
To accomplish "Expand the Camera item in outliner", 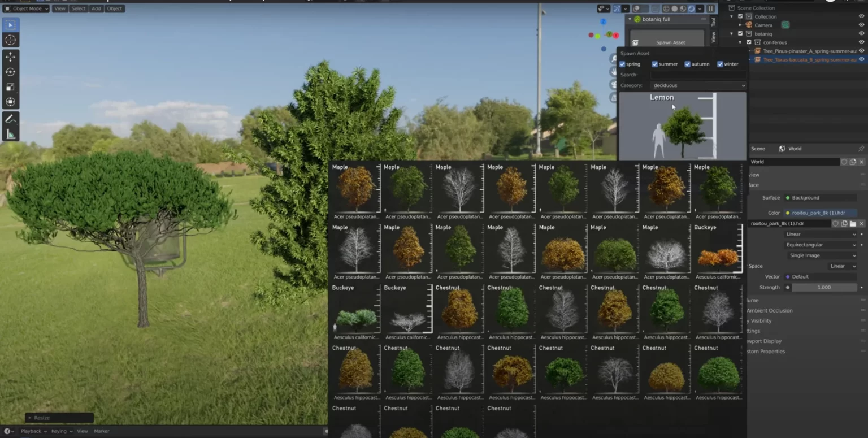I will [x=740, y=25].
